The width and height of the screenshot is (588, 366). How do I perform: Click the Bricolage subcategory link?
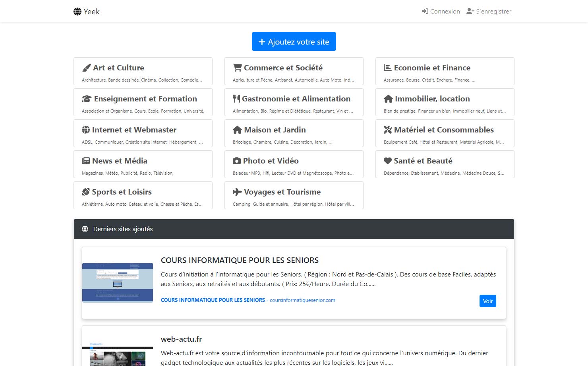(x=242, y=142)
